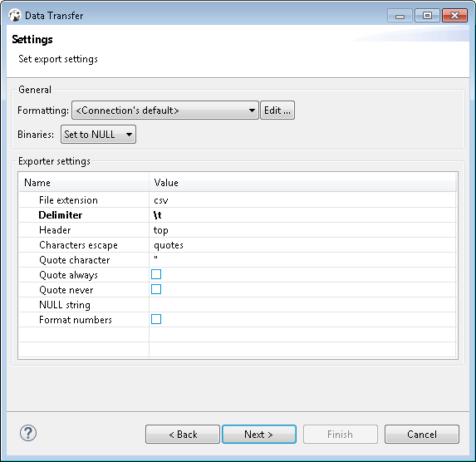This screenshot has height=462, width=476.
Task: Select the Header setting row
Action: point(238,230)
